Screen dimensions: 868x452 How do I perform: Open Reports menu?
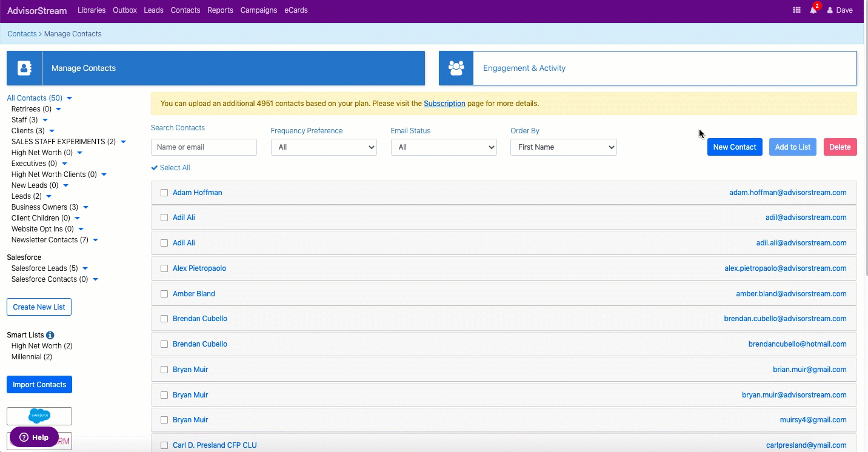coord(220,10)
